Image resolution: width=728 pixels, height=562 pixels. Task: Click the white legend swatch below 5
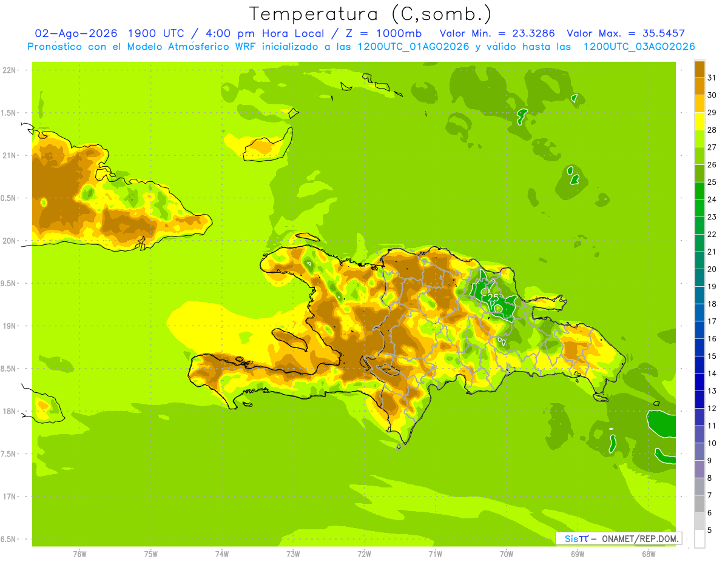699,539
